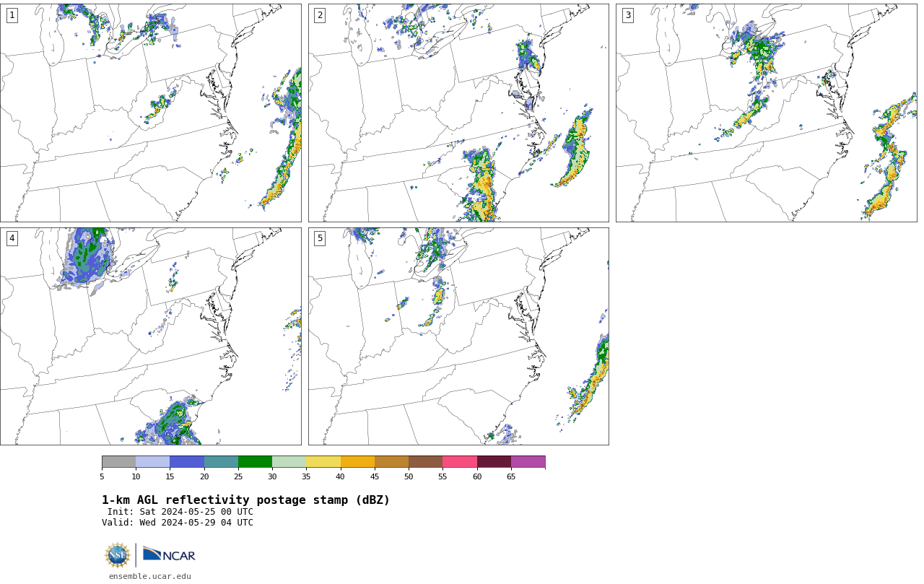
Task: Select the maroon 60-65 dBZ swatch
Action: (x=494, y=462)
